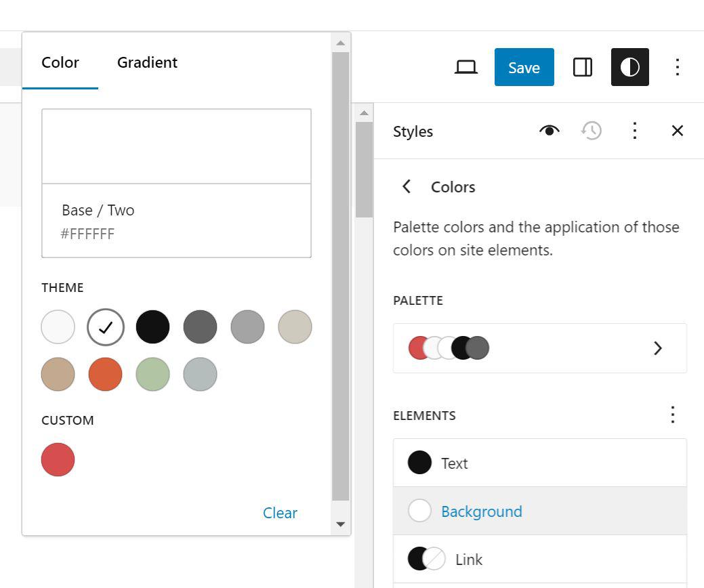Open the Elements three-dot options menu
704x588 pixels.
tap(672, 415)
